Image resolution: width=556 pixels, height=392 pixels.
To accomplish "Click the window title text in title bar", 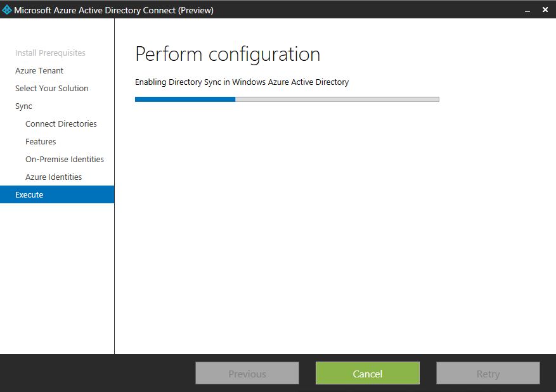I will point(113,10).
